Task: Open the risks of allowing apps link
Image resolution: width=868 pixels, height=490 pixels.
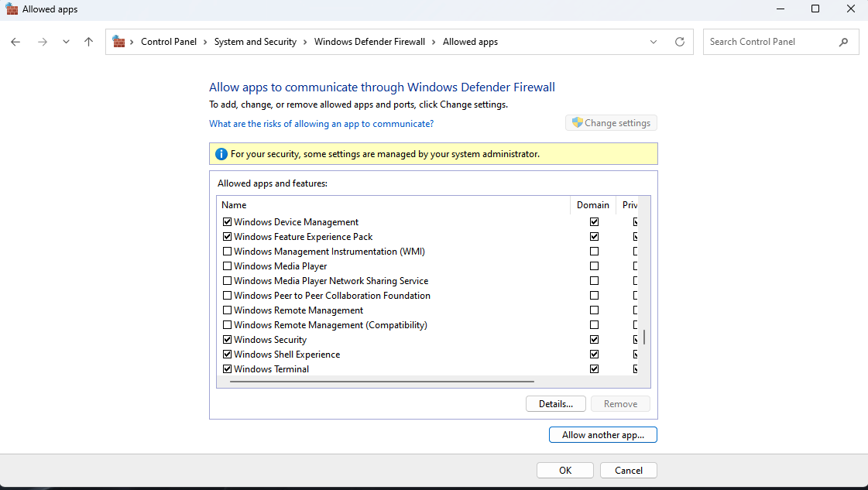Action: 321,123
